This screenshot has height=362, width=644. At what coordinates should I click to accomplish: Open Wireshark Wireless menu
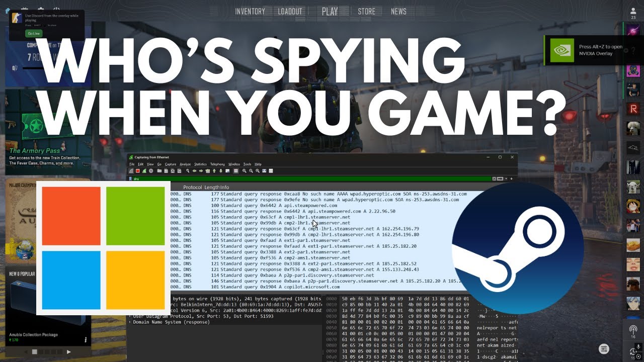point(234,164)
